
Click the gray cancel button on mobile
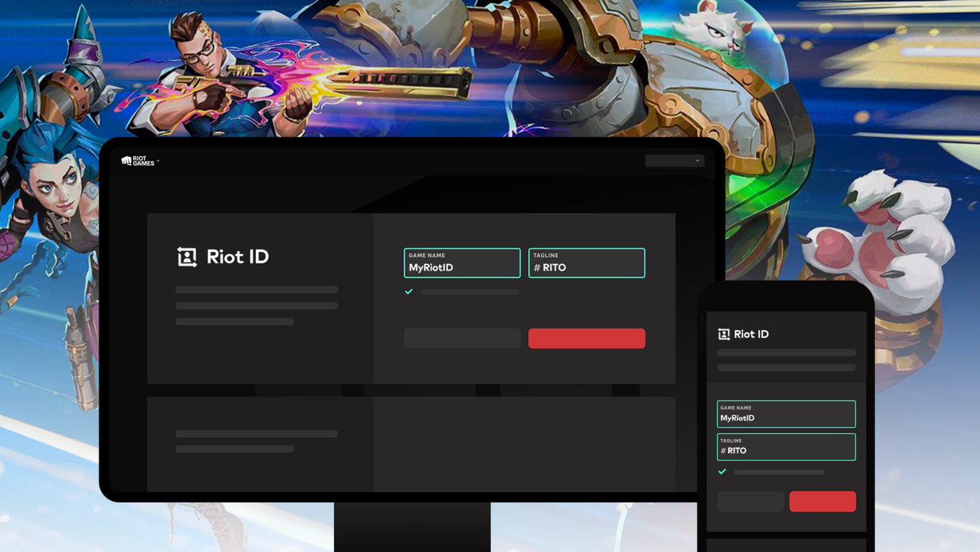coord(750,501)
